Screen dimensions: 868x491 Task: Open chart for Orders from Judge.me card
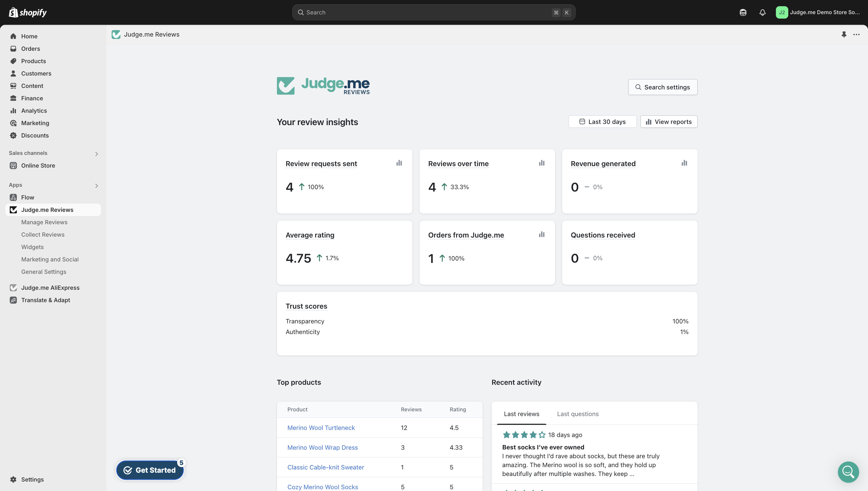542,234
